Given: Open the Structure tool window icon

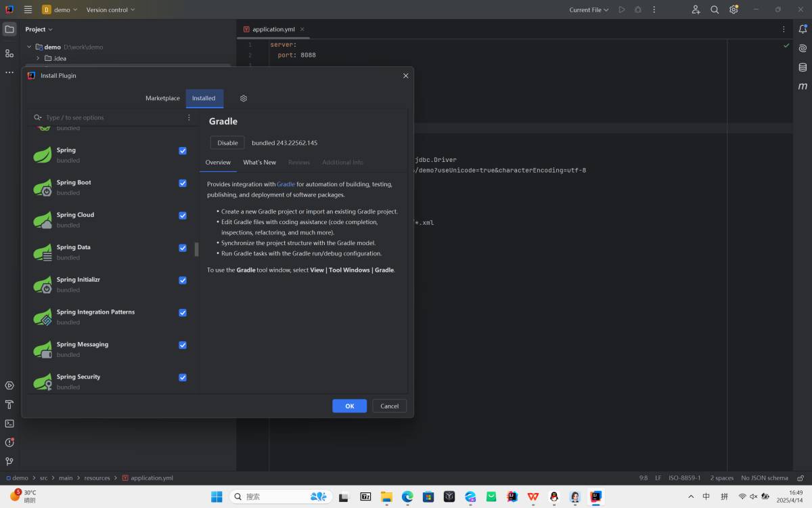Looking at the screenshot, I should click(x=9, y=53).
